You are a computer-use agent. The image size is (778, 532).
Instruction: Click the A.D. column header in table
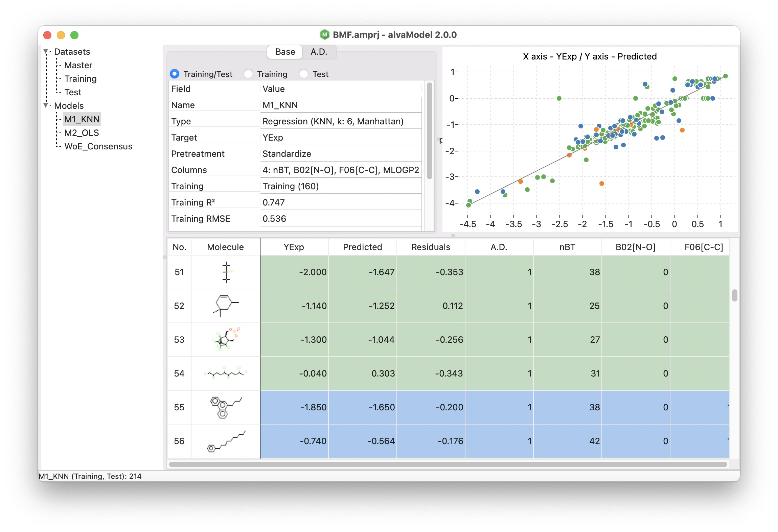click(x=499, y=247)
